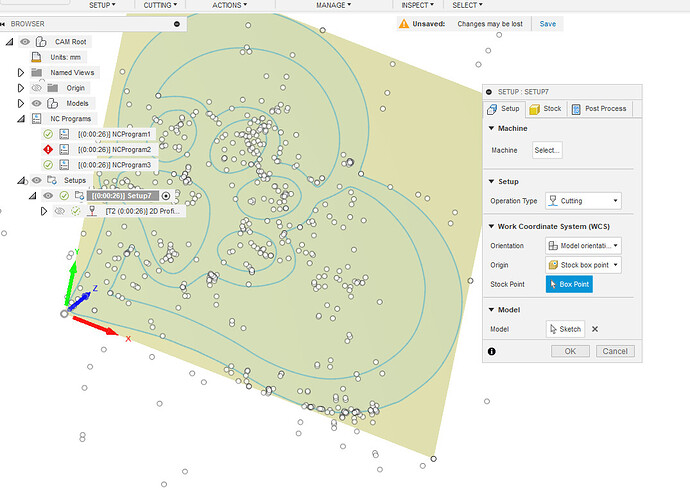690x490 pixels.
Task: Click the 2D Profile tool icon
Action: tap(92, 211)
